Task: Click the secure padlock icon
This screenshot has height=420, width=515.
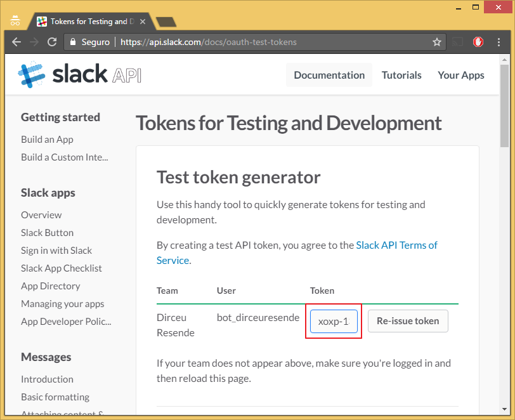Action: click(73, 42)
